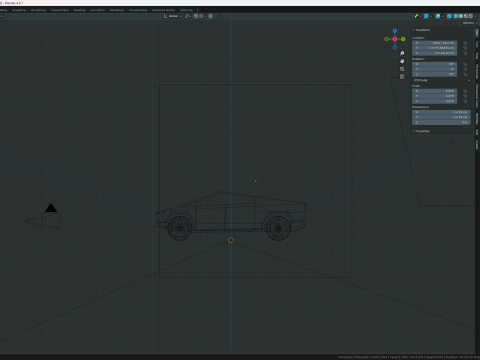Select material preview shading mode
This screenshot has height=360, width=480.
pos(466,16)
